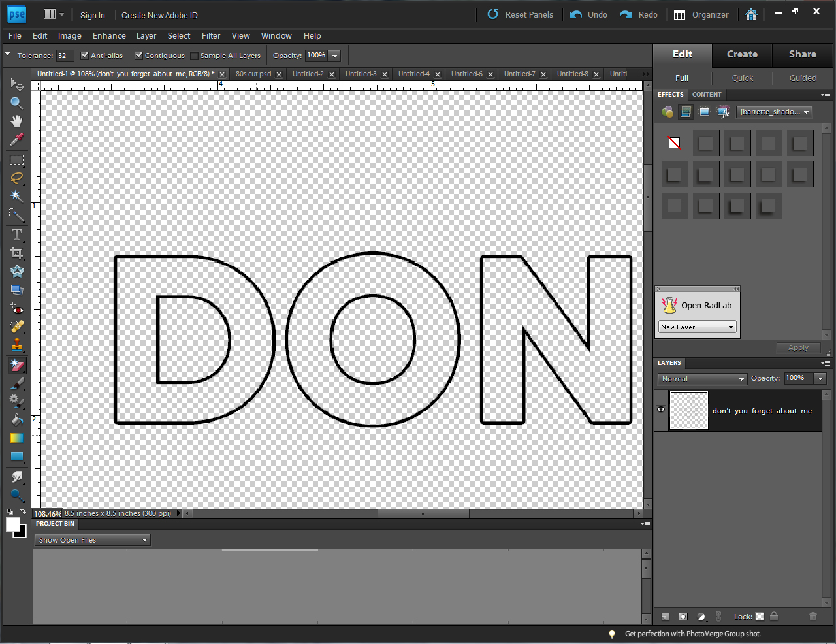The image size is (836, 644).
Task: Select the Type tool
Action: [x=16, y=234]
